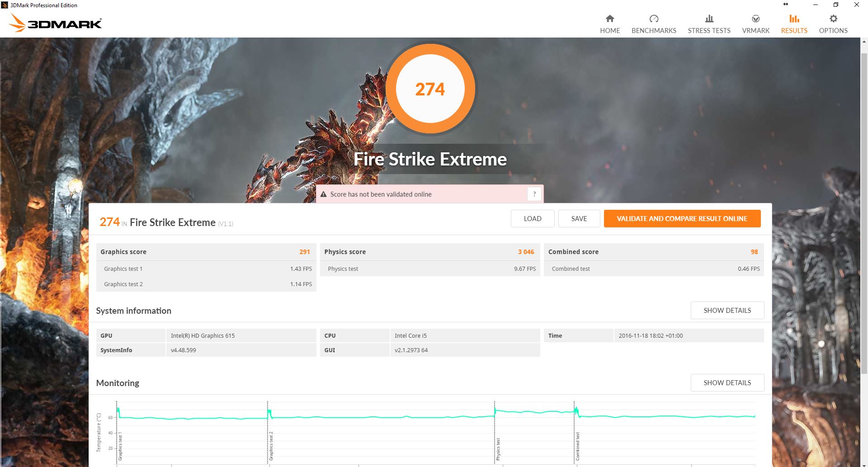The width and height of the screenshot is (868, 467).
Task: Close the 3DMark window
Action: point(857,5)
